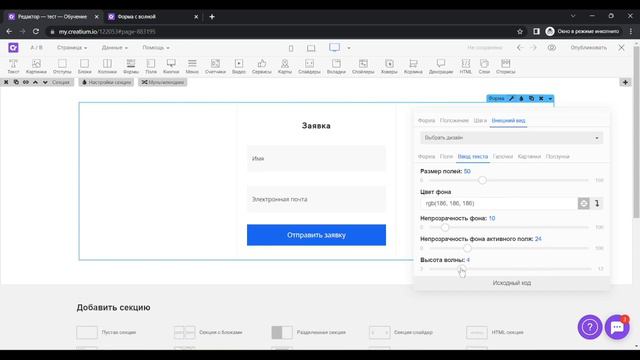This screenshot has width=640, height=360.
Task: Open the Данные menu
Action: click(x=115, y=48)
